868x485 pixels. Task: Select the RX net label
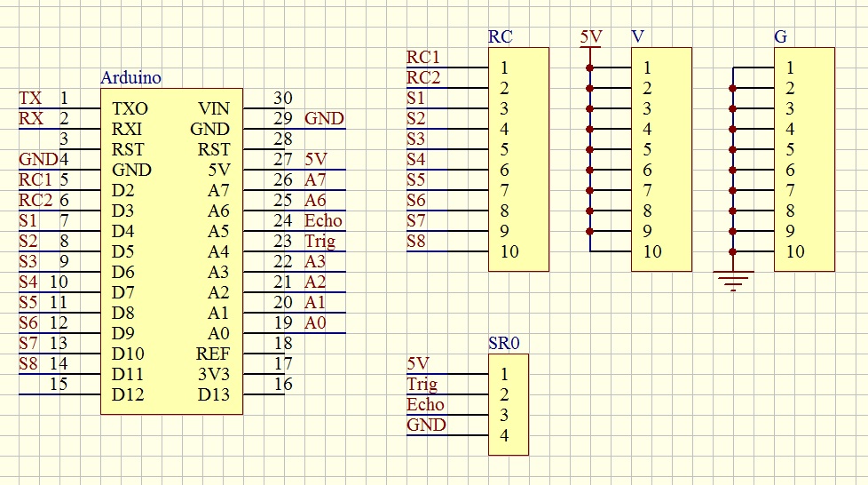[x=31, y=119]
